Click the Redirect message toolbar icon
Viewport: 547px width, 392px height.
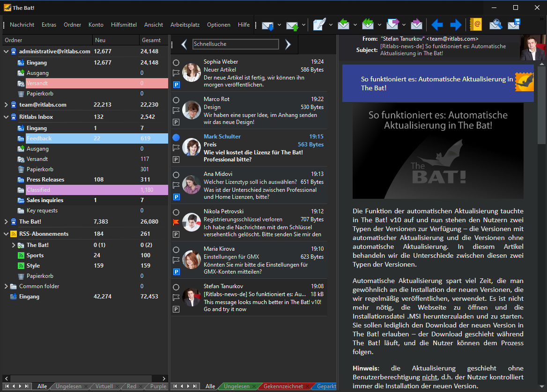click(x=416, y=24)
